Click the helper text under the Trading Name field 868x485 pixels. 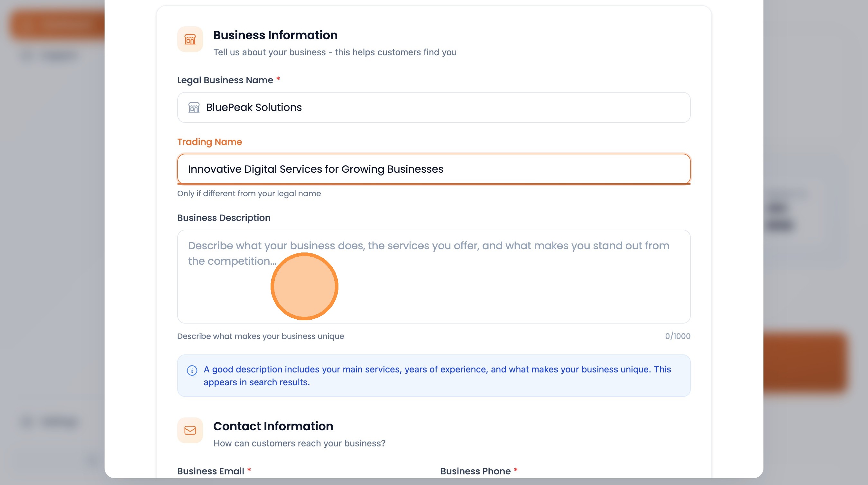(249, 193)
